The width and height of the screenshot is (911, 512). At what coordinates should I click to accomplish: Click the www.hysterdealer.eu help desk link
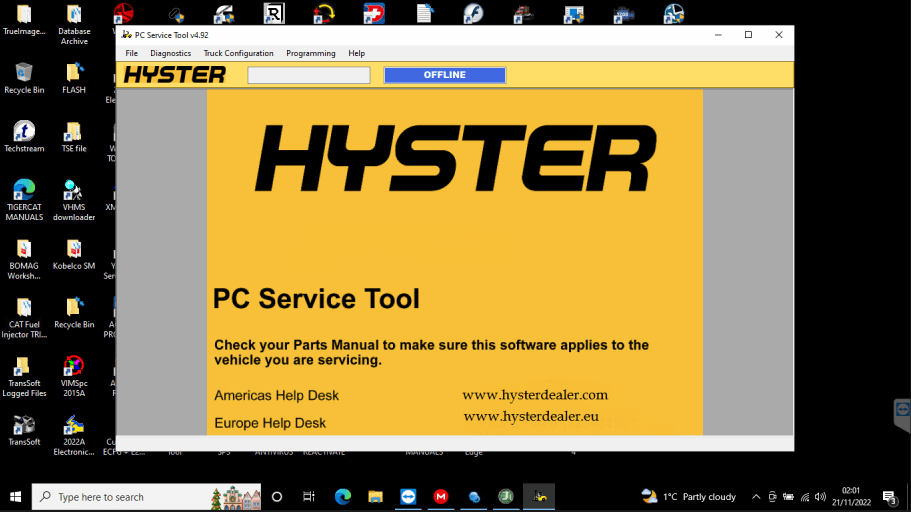click(x=530, y=416)
